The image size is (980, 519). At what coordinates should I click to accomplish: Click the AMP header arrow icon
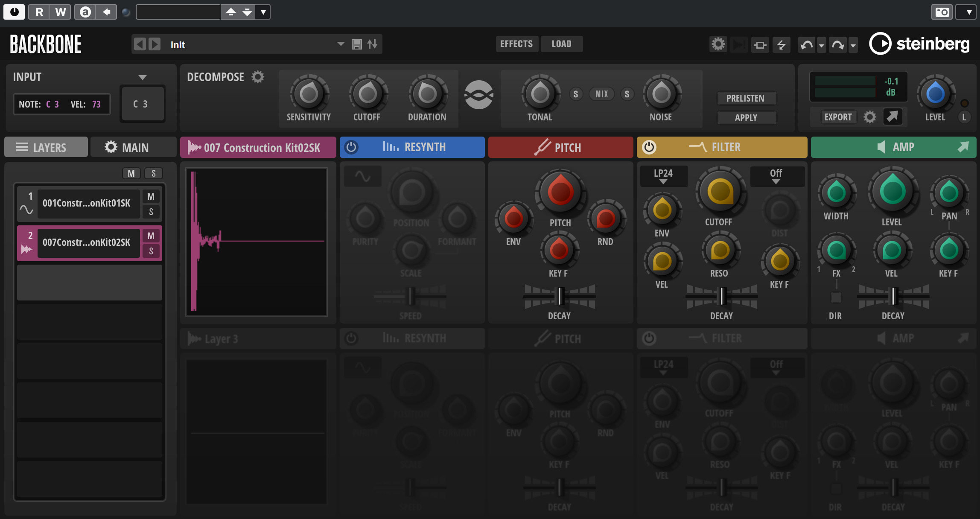pyautogui.click(x=963, y=147)
